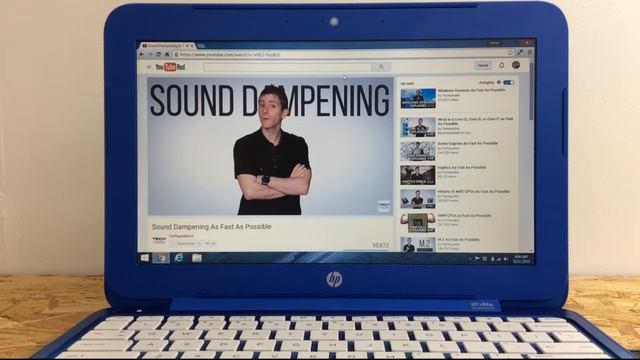
Task: Open YouTube notifications bell
Action: coord(502,65)
